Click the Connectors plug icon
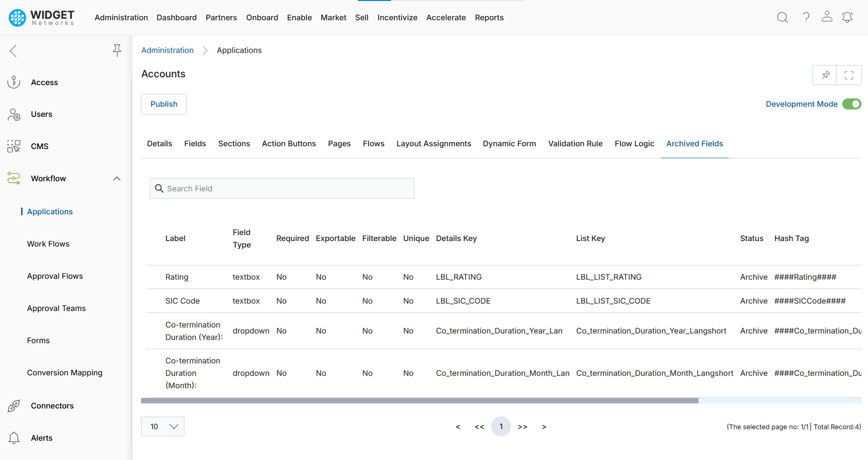The image size is (868, 460). [x=14, y=406]
